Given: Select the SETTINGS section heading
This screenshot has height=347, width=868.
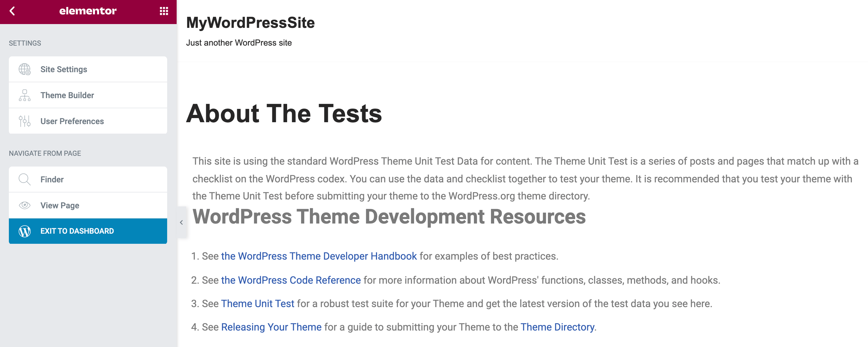Looking at the screenshot, I should tap(25, 43).
